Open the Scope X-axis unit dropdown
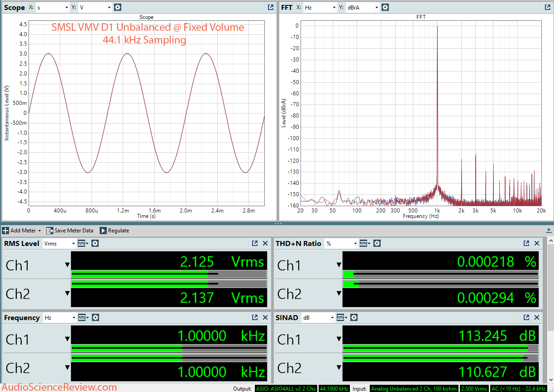 [x=52, y=7]
